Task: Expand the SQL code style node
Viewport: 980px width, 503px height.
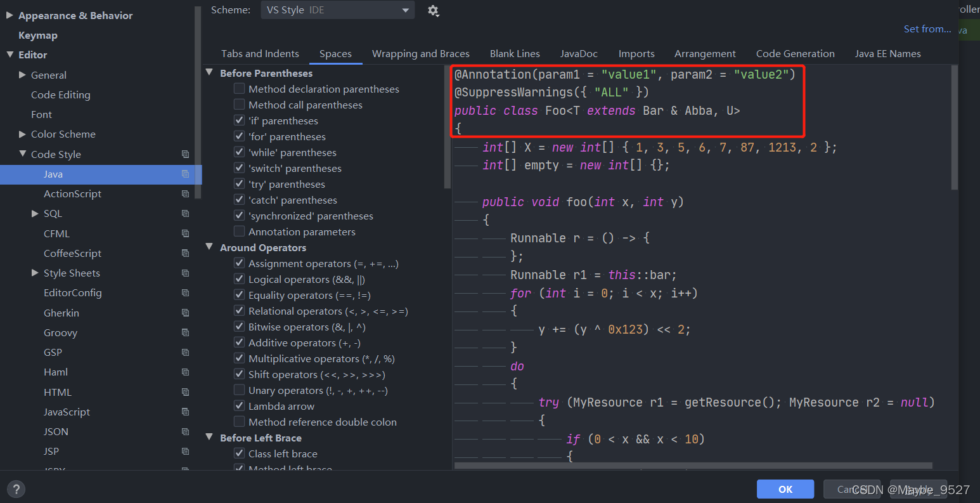Action: [x=35, y=213]
